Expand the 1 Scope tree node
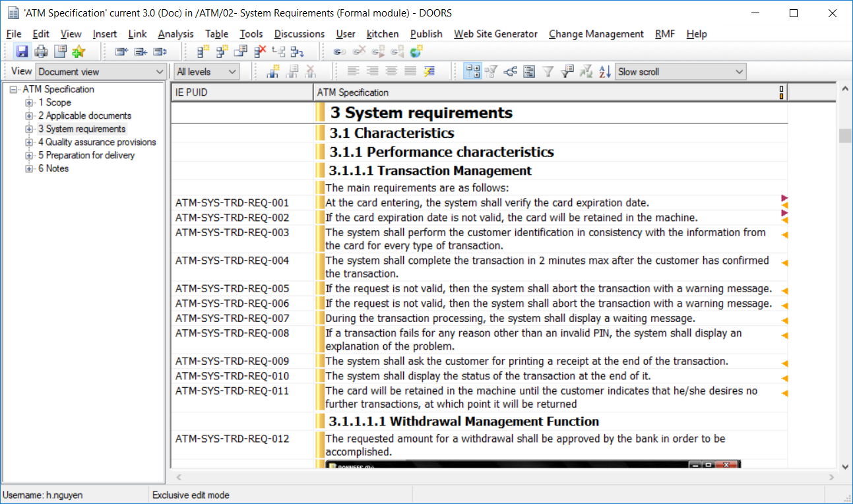 click(x=28, y=103)
